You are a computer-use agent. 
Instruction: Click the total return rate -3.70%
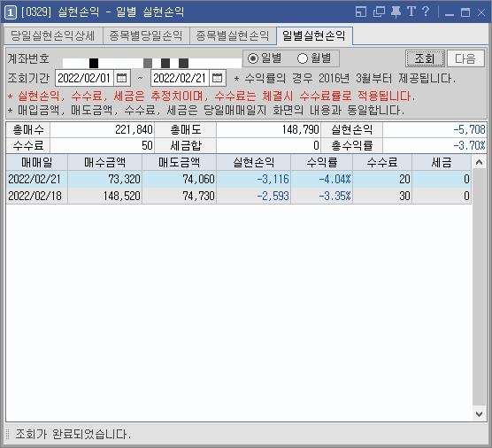tap(434, 145)
